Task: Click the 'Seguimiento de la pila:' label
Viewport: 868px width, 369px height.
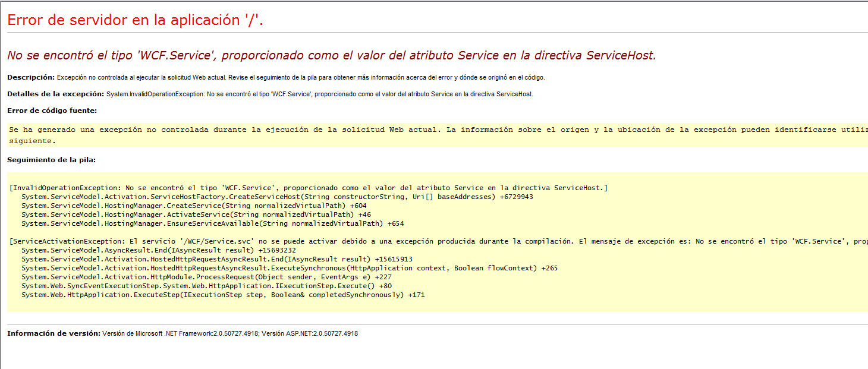Action: [51, 160]
